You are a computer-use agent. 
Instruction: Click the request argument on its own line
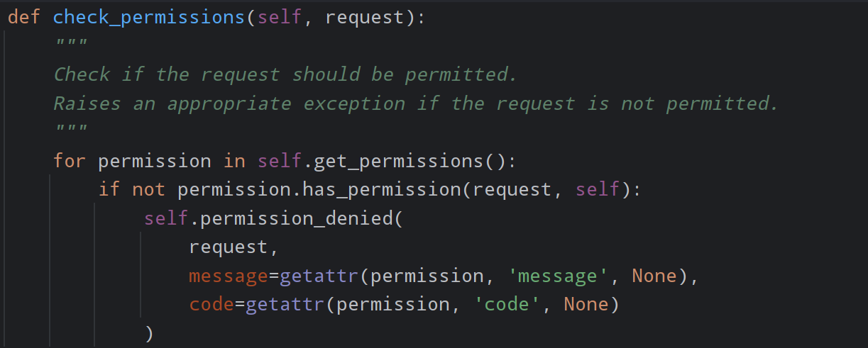[x=229, y=247]
